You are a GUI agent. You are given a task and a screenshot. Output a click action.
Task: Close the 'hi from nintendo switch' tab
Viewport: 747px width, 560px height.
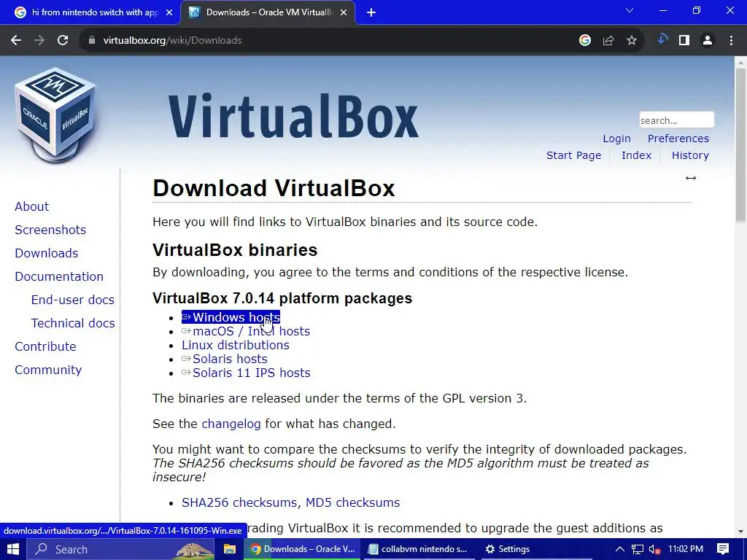pos(169,12)
